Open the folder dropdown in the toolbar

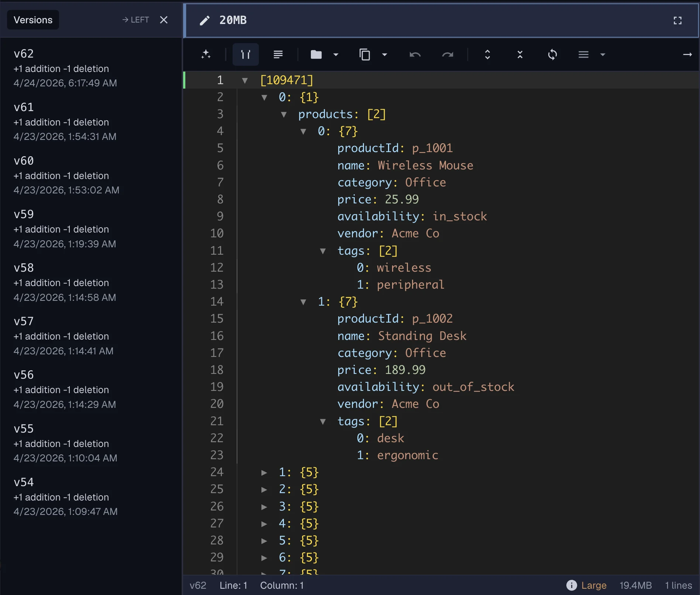click(336, 55)
